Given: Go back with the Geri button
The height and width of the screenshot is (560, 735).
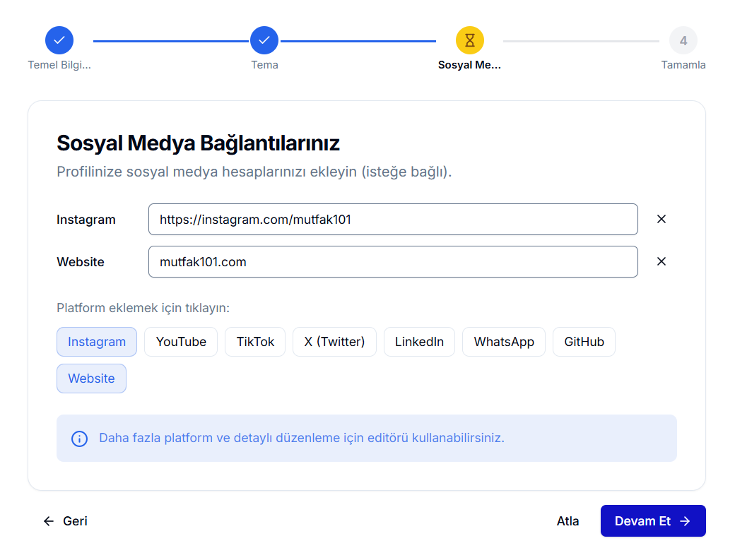Looking at the screenshot, I should click(x=66, y=521).
